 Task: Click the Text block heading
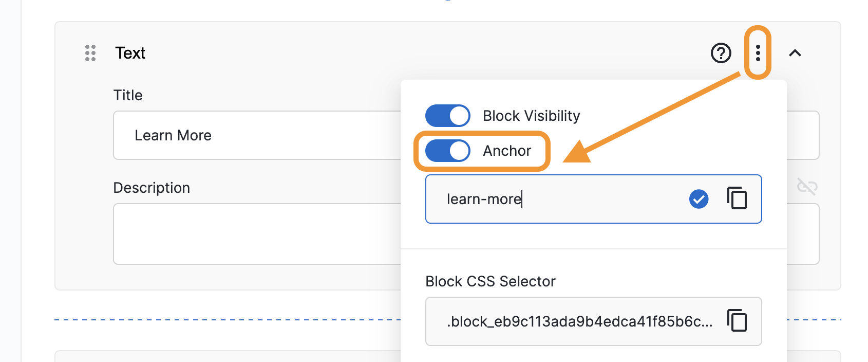pos(130,53)
